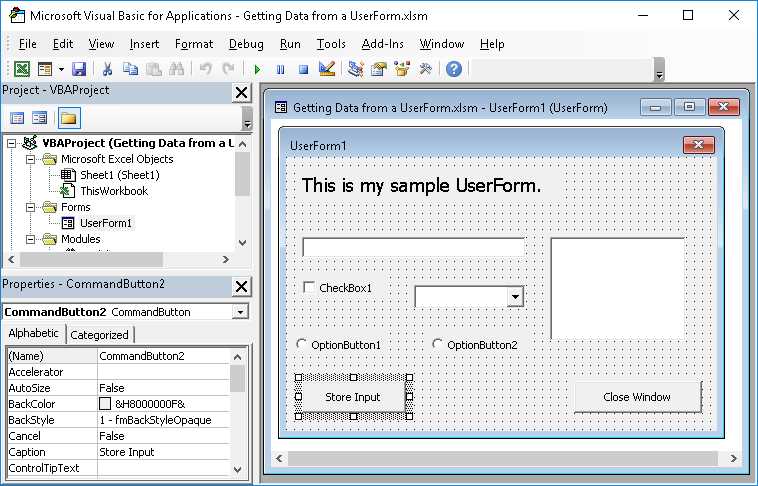Click the Insert UserForm toolbar icon

(45, 69)
